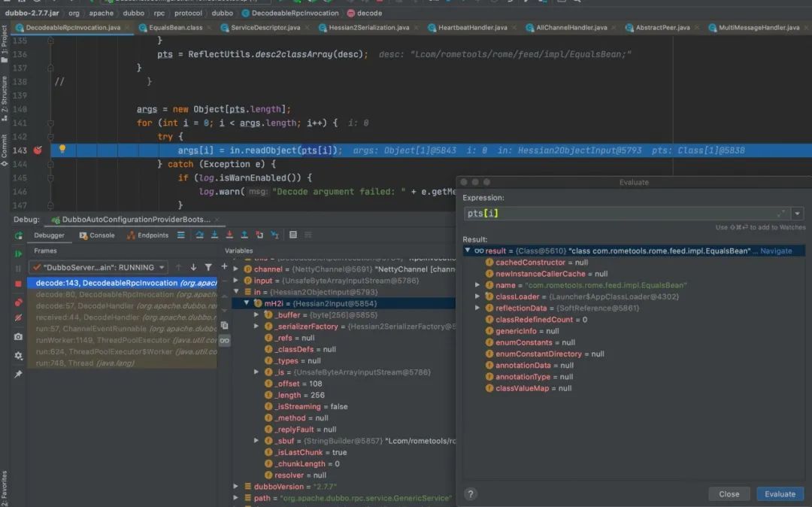Screen dimensions: 812x507
Task: Toggle the breakpoint on line 143
Action: pyautogui.click(x=38, y=150)
